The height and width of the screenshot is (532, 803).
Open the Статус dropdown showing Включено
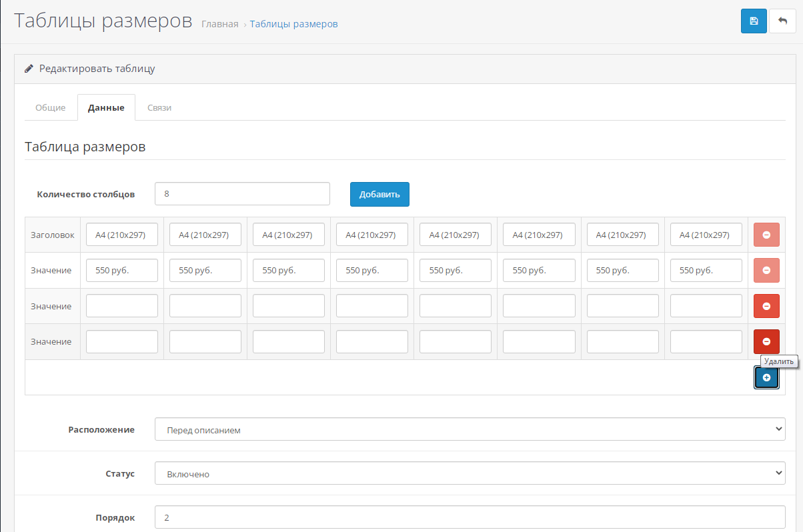point(470,473)
